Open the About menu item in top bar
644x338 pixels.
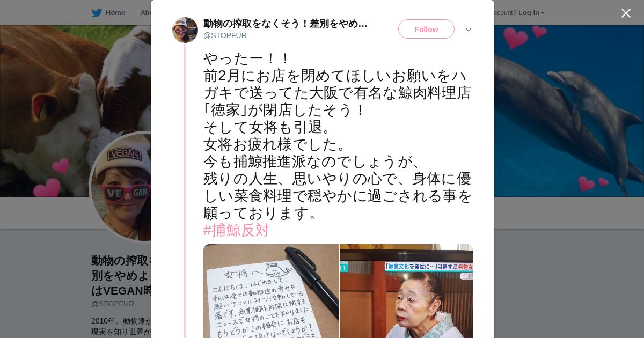pyautogui.click(x=145, y=13)
